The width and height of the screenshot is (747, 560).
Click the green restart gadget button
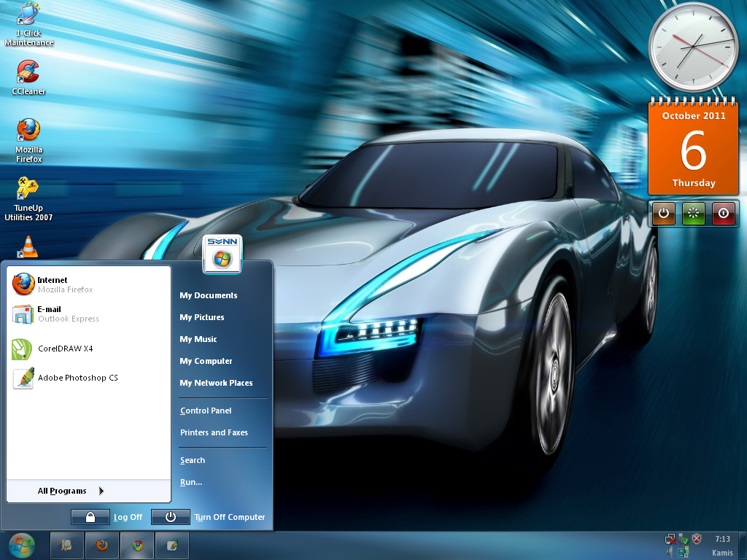[693, 214]
